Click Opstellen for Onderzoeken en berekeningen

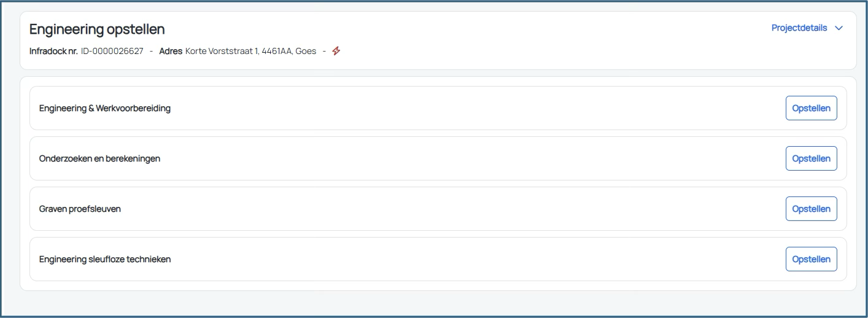tap(811, 158)
